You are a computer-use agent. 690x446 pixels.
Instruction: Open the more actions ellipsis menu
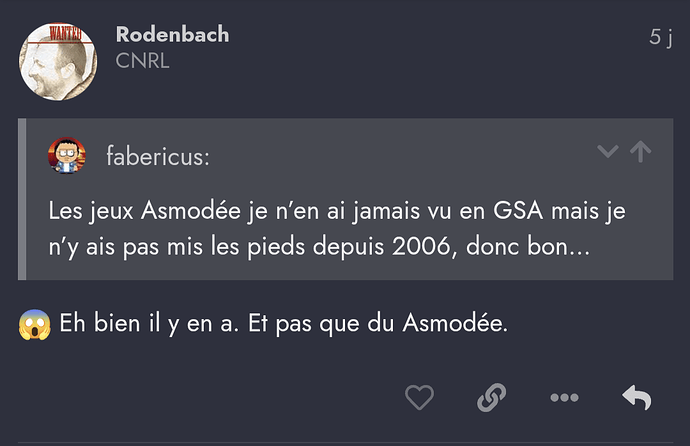(x=564, y=398)
